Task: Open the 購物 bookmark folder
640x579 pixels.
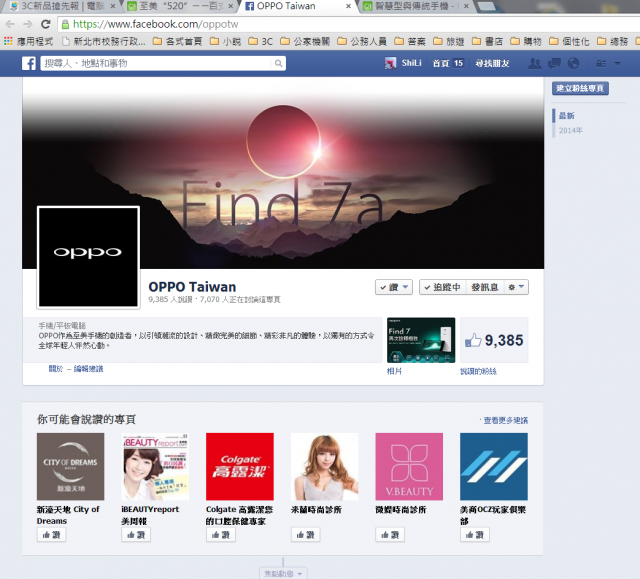Action: pos(526,41)
